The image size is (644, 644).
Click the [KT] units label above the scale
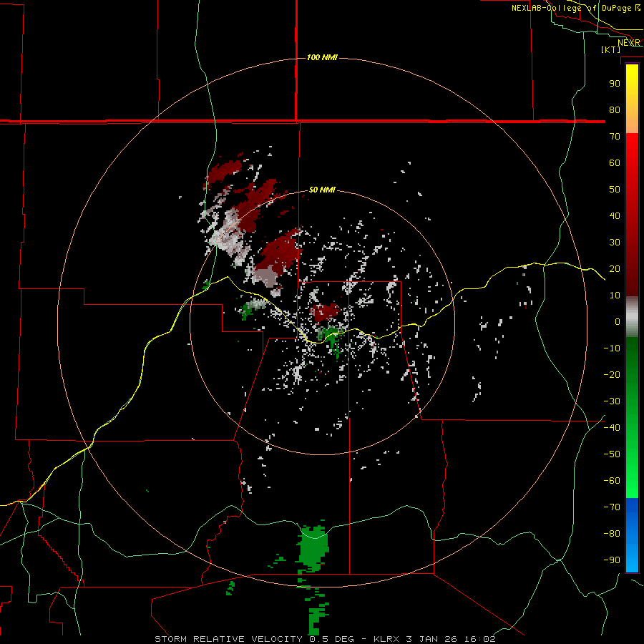611,49
